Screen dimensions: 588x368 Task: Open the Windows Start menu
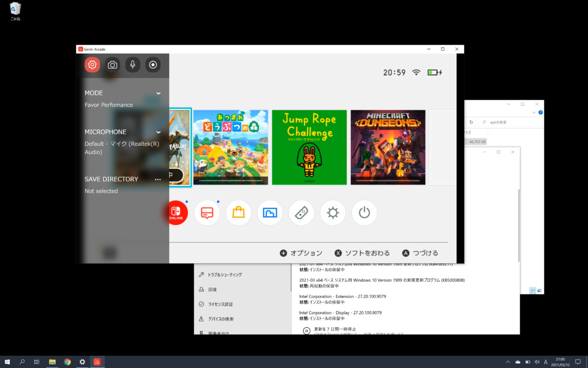click(7, 362)
